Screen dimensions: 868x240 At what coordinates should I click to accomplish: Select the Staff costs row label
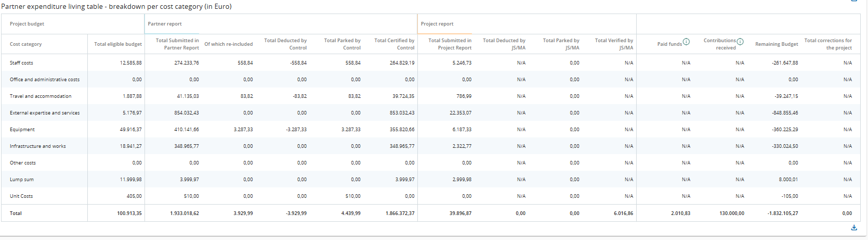(21, 63)
